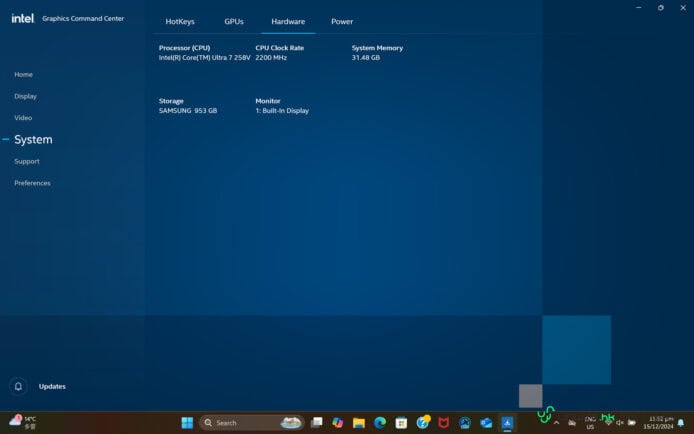
Task: Open the clock and date panel
Action: (658, 423)
